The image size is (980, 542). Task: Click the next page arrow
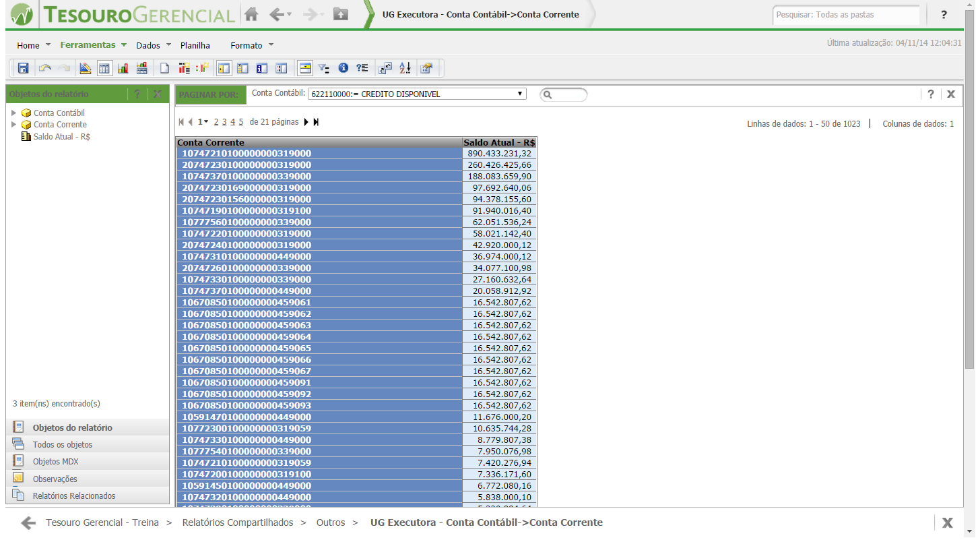tap(306, 122)
